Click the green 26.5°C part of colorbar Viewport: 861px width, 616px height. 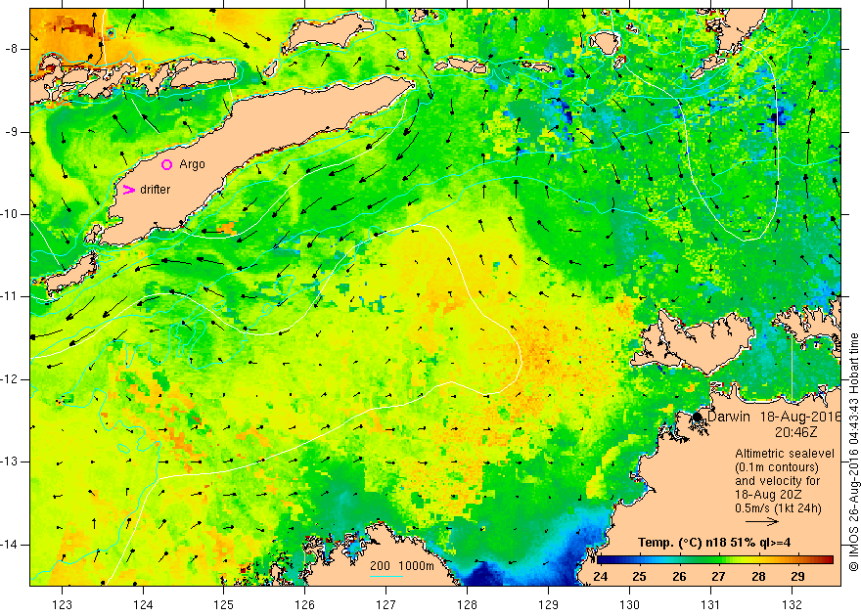(699, 560)
